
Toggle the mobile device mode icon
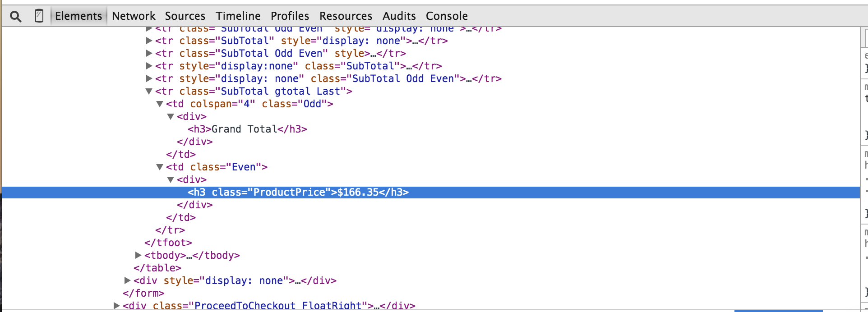coord(39,16)
